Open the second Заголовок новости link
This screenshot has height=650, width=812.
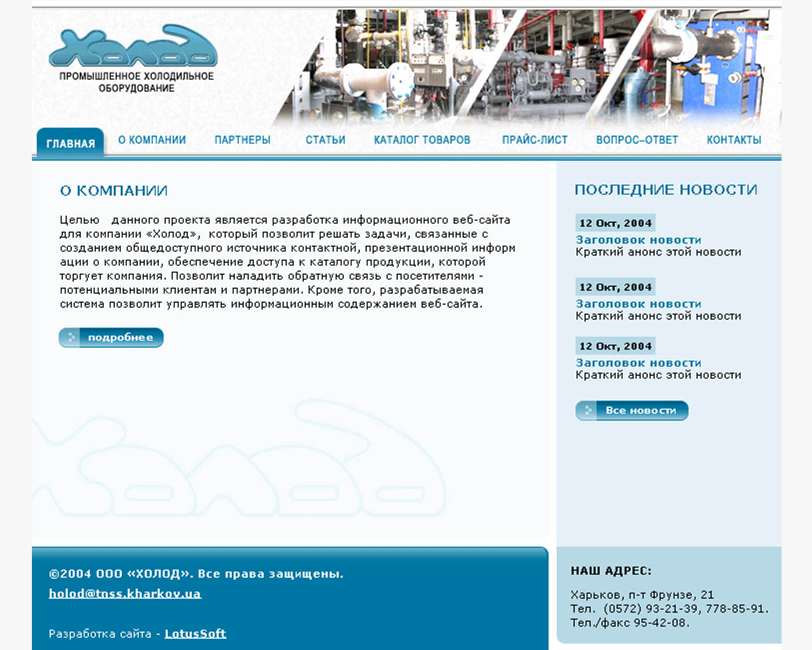[x=638, y=304]
